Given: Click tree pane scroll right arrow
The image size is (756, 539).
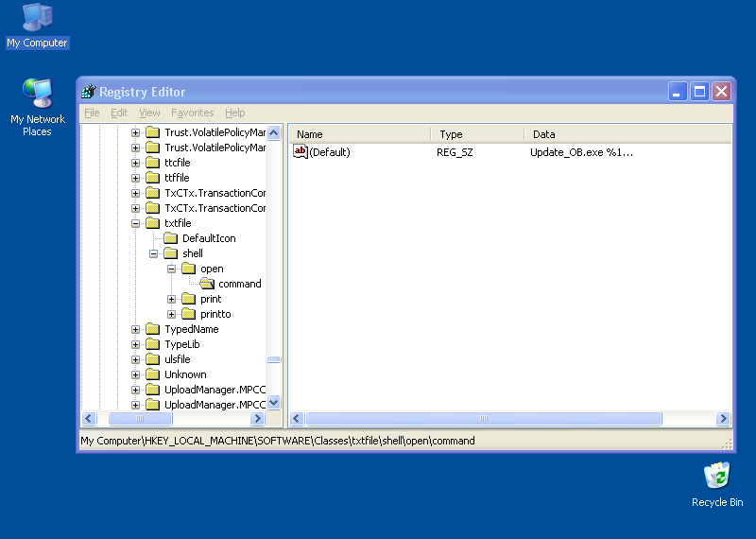Looking at the screenshot, I should click(257, 418).
